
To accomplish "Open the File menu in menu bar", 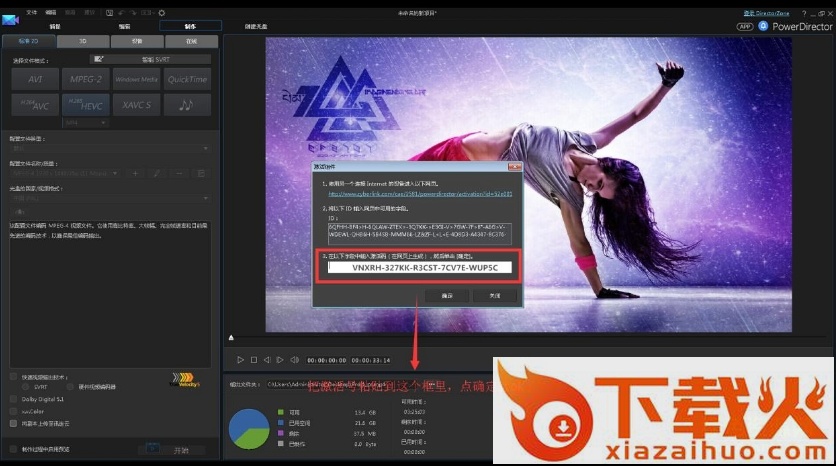I will click(31, 13).
